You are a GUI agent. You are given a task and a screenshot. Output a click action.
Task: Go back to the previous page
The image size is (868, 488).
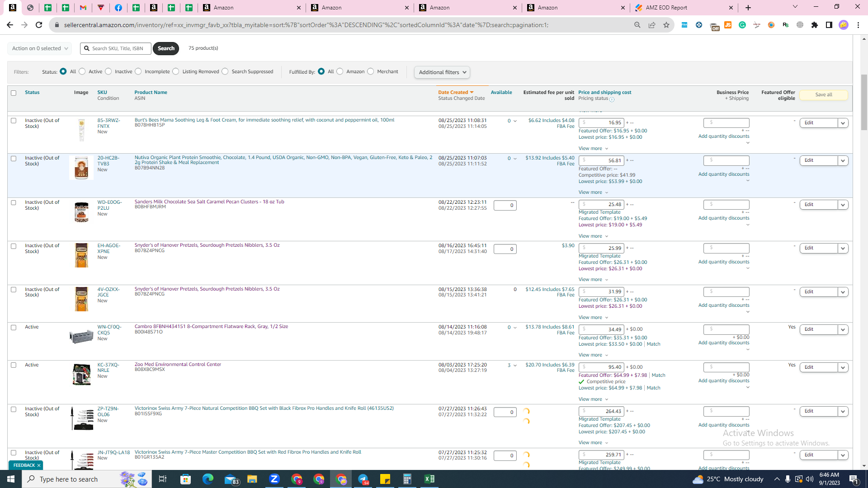click(x=10, y=25)
